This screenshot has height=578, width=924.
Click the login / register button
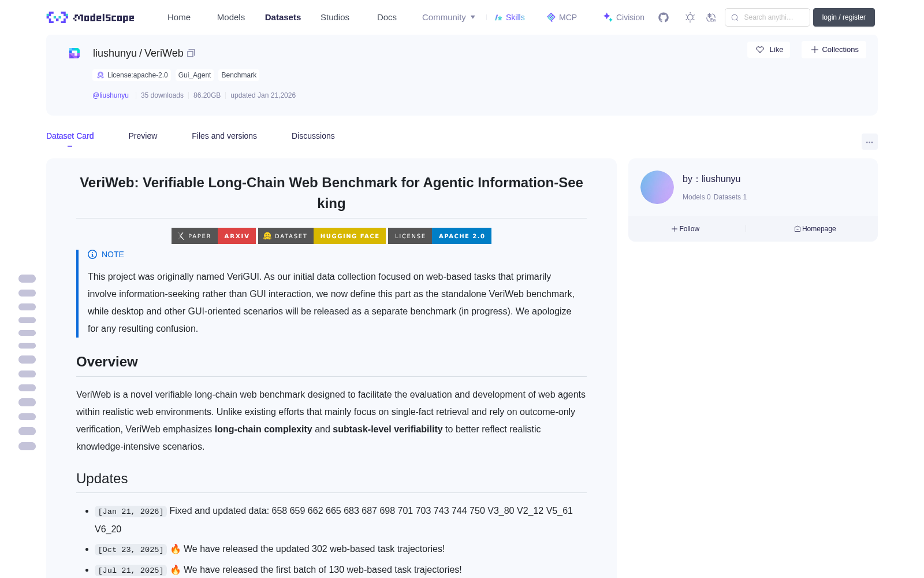(x=844, y=17)
